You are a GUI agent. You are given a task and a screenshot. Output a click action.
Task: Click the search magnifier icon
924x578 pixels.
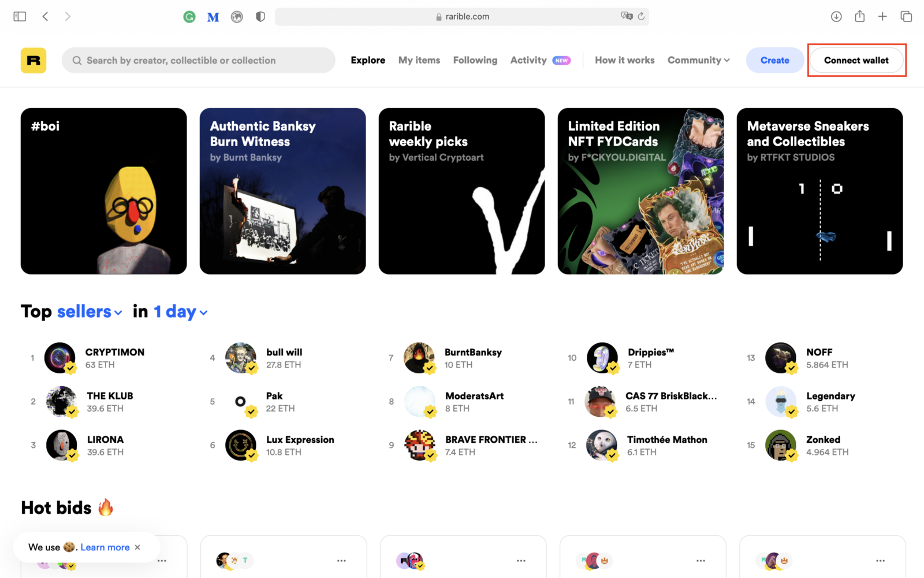point(77,61)
